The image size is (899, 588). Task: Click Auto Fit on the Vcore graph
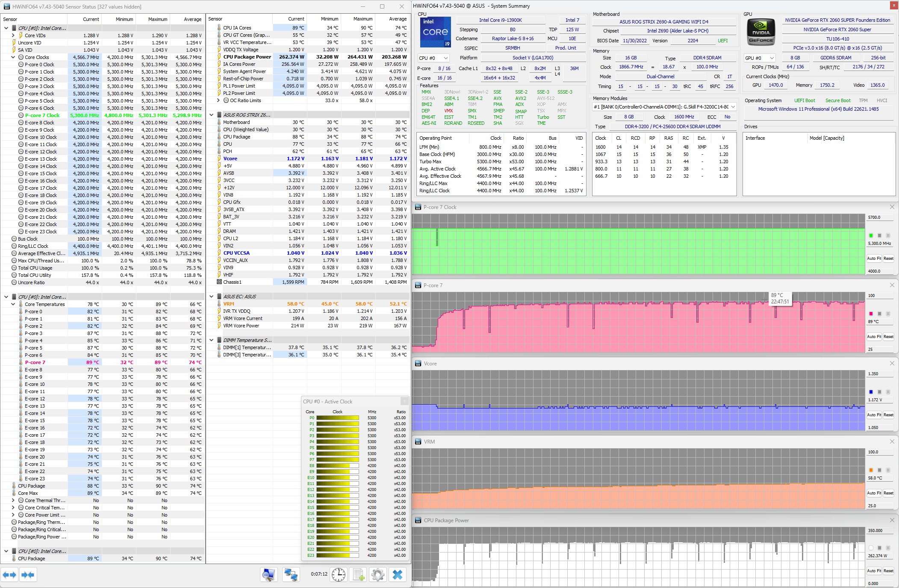click(874, 415)
